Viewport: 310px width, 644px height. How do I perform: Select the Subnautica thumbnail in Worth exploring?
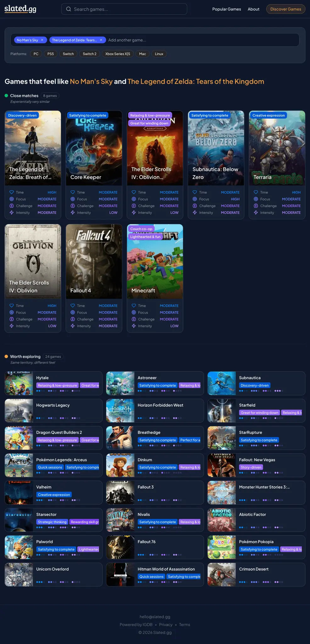click(222, 383)
